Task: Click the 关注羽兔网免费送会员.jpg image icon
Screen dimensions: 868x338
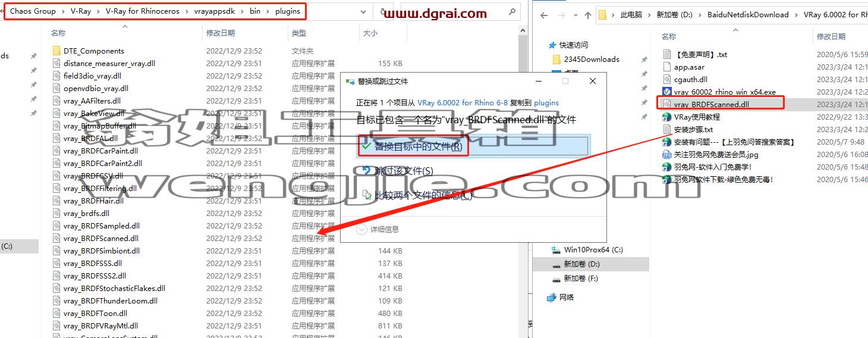Action: click(x=667, y=154)
